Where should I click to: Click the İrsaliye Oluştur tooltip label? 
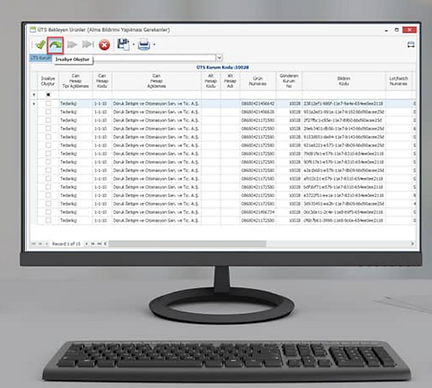point(72,60)
